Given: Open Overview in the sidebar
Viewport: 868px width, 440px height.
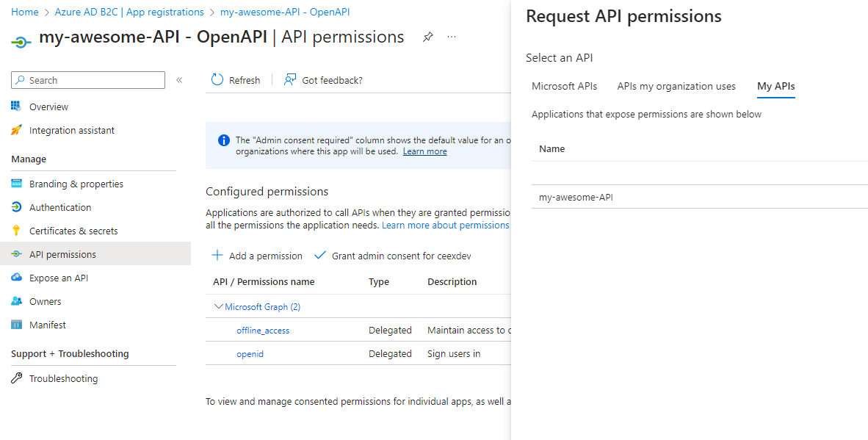Looking at the screenshot, I should 48,107.
